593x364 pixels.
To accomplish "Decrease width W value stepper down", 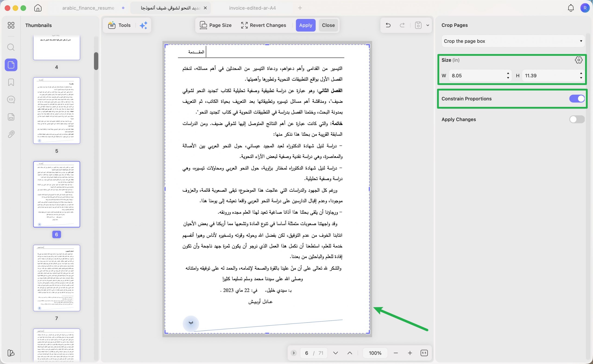I will point(508,78).
